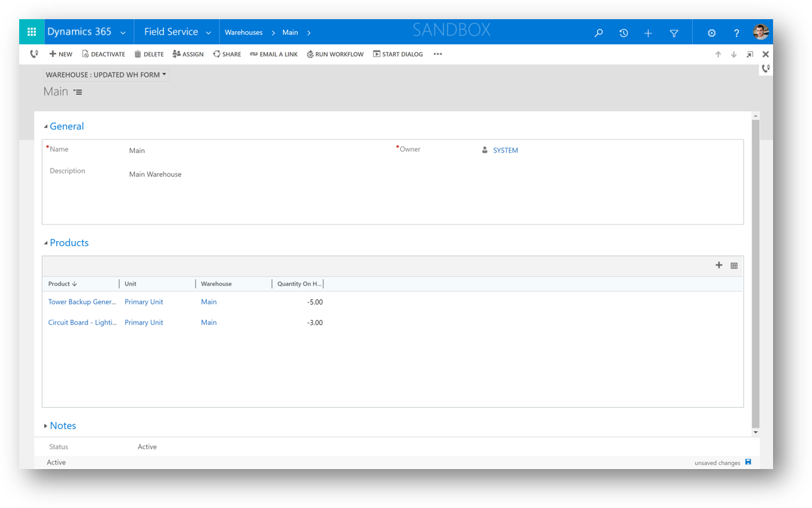812x508 pixels.
Task: Save the record using the disk icon
Action: (x=748, y=462)
